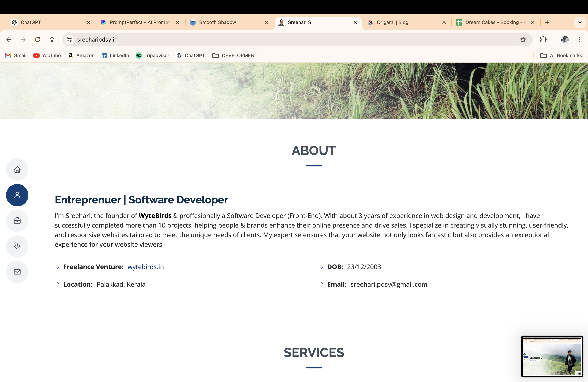Open the briefcase services sidebar icon
The height and width of the screenshot is (382, 588).
click(17, 221)
